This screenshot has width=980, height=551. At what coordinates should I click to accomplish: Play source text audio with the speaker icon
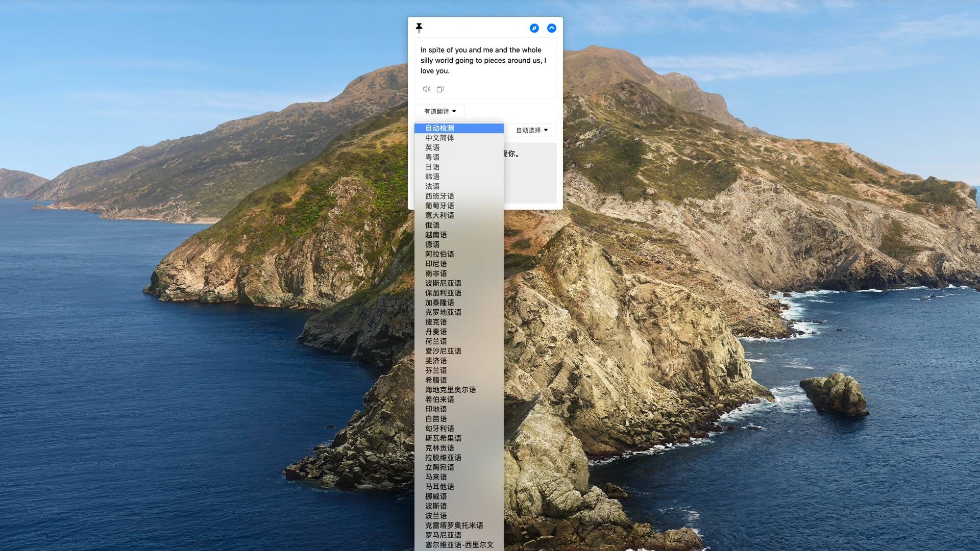point(427,89)
